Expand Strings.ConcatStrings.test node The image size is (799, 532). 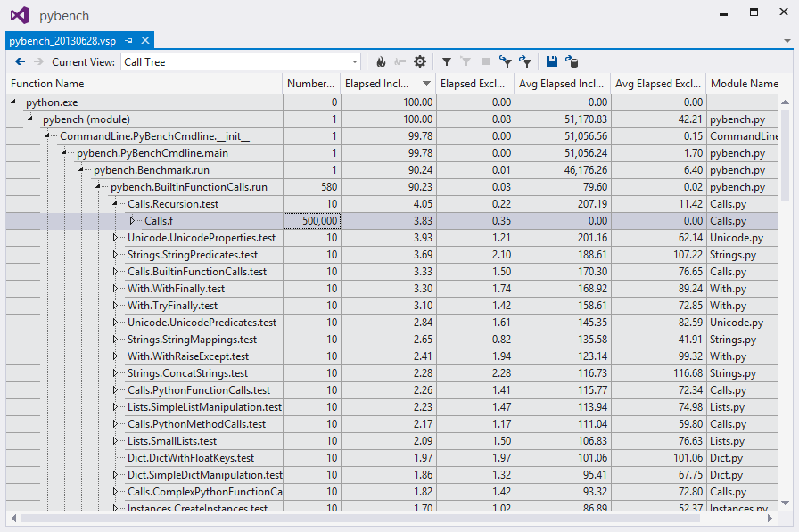tap(115, 373)
